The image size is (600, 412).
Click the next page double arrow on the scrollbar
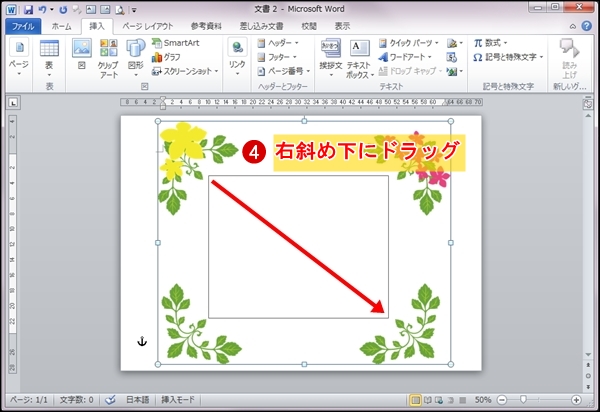(588, 387)
